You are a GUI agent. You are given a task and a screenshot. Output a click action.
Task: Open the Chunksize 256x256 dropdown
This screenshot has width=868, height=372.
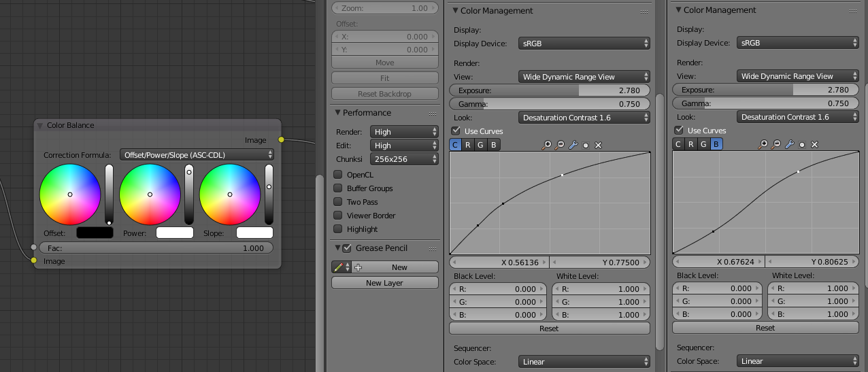405,159
